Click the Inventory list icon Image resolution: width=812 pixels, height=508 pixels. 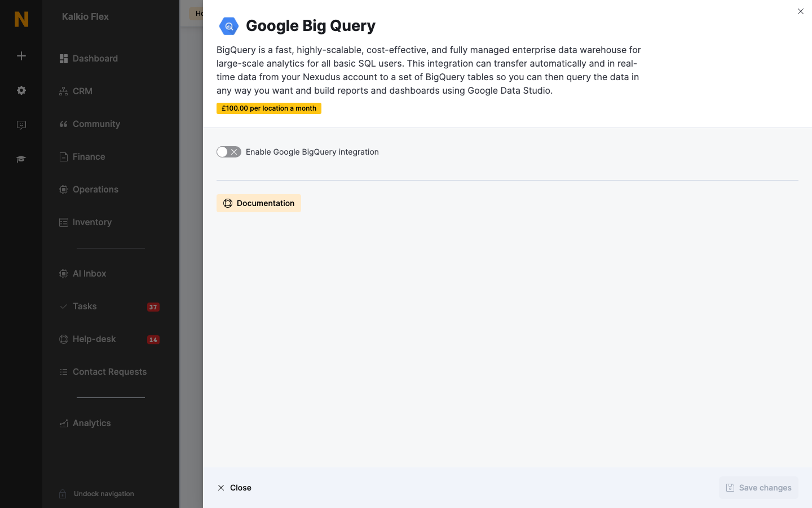coord(64,222)
